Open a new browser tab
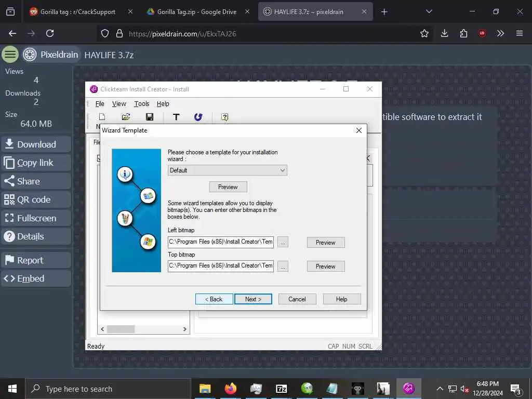This screenshot has width=532, height=399. point(384,12)
